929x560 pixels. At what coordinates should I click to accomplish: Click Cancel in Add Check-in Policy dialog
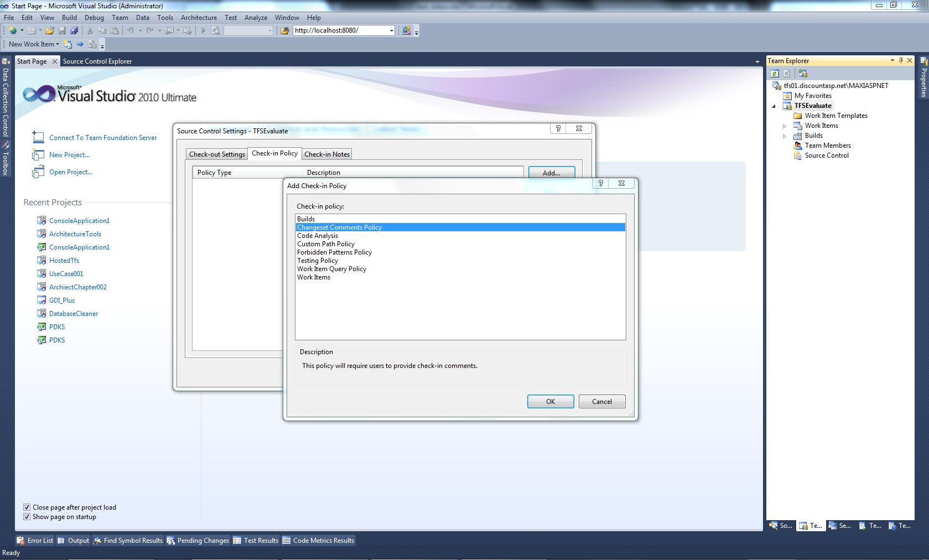[602, 402]
